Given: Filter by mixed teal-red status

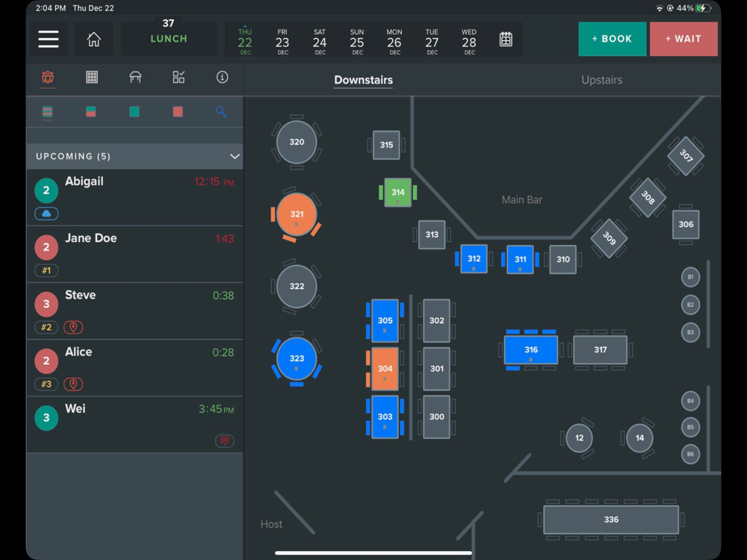Looking at the screenshot, I should (91, 112).
